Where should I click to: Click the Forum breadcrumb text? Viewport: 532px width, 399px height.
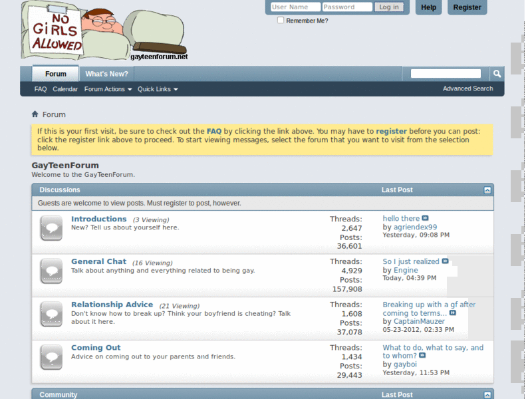tap(54, 114)
